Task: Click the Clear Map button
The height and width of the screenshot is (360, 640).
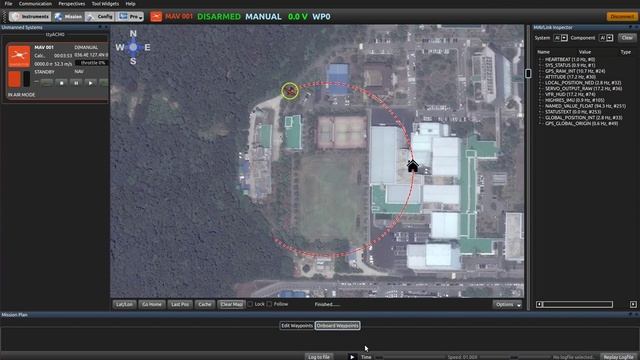Action: 231,304
